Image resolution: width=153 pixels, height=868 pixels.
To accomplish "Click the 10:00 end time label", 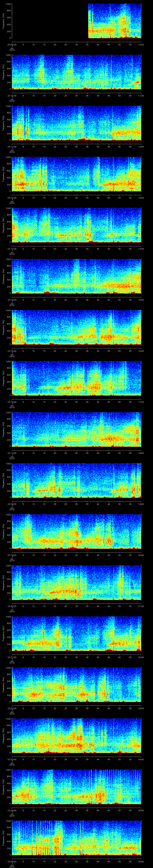I will pos(141,44).
